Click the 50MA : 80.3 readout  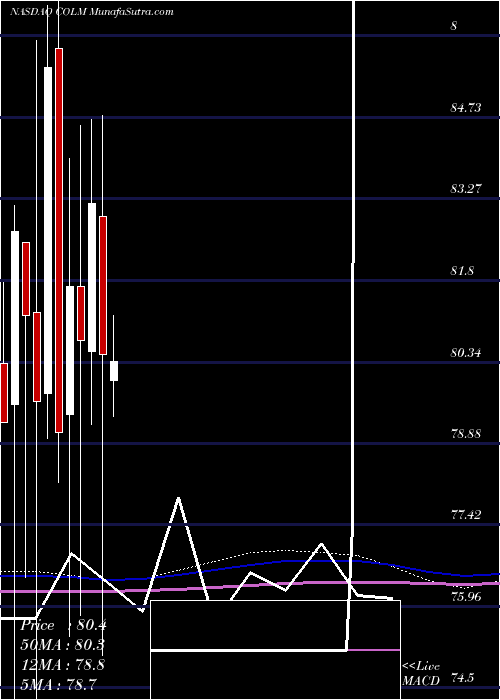tap(64, 645)
